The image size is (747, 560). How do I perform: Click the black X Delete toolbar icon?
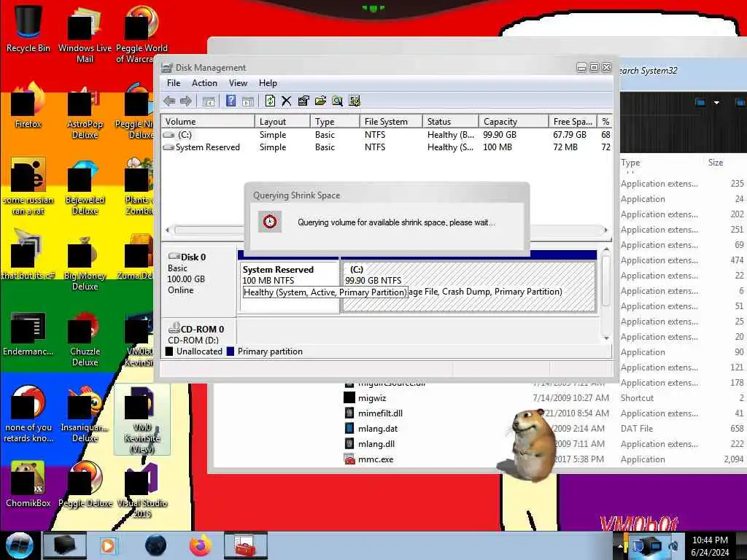286,101
